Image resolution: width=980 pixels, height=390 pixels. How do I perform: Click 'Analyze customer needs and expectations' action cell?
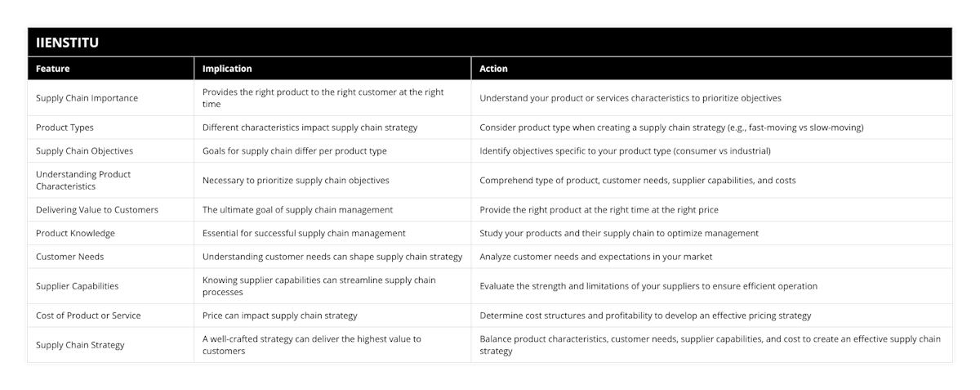[596, 257]
